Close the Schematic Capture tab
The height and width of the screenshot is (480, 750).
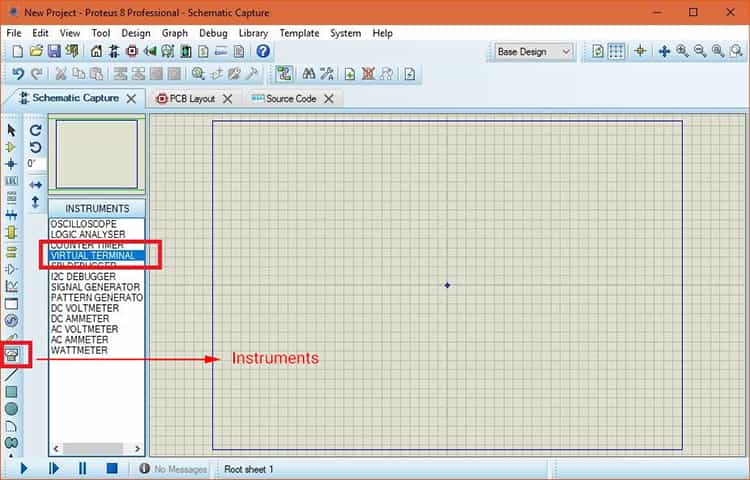(131, 98)
